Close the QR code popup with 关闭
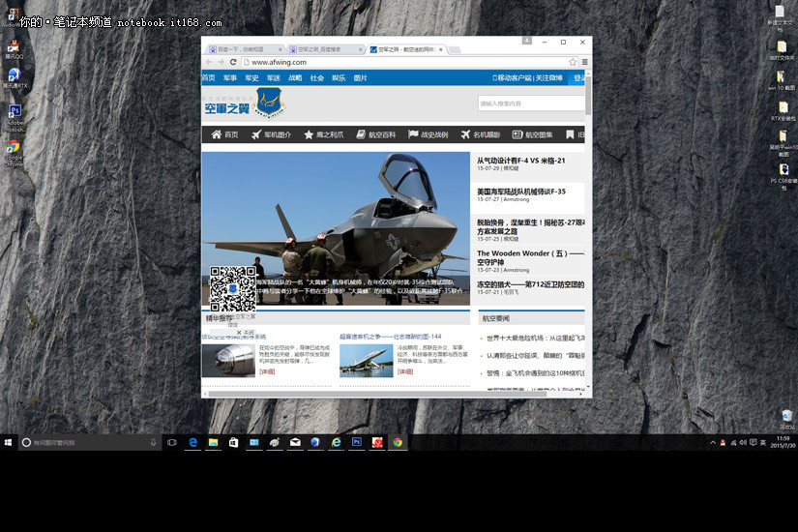The width and height of the screenshot is (798, 532). [246, 333]
